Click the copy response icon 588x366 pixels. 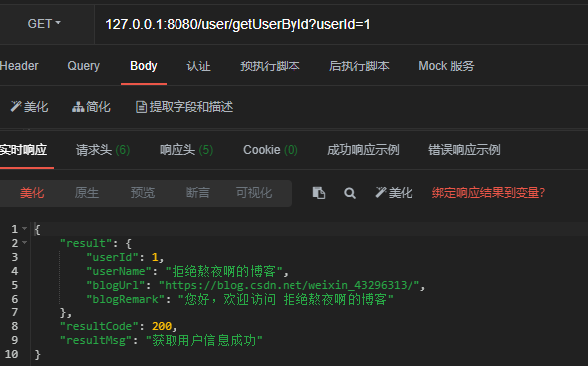(x=319, y=193)
